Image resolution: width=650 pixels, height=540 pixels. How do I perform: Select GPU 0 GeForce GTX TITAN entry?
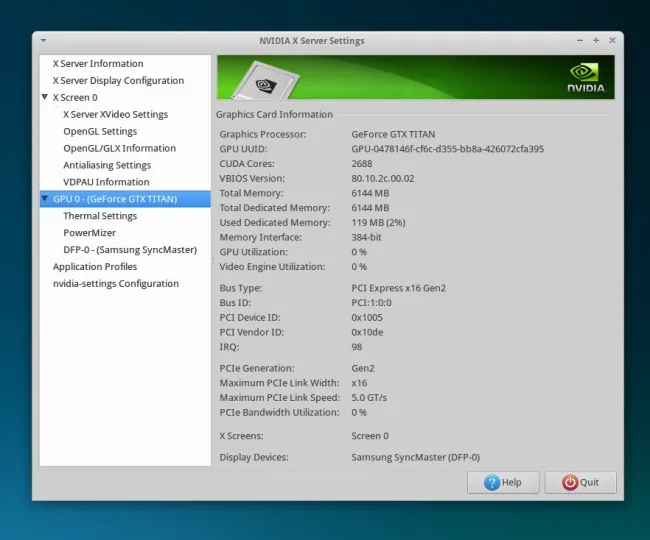pos(115,199)
